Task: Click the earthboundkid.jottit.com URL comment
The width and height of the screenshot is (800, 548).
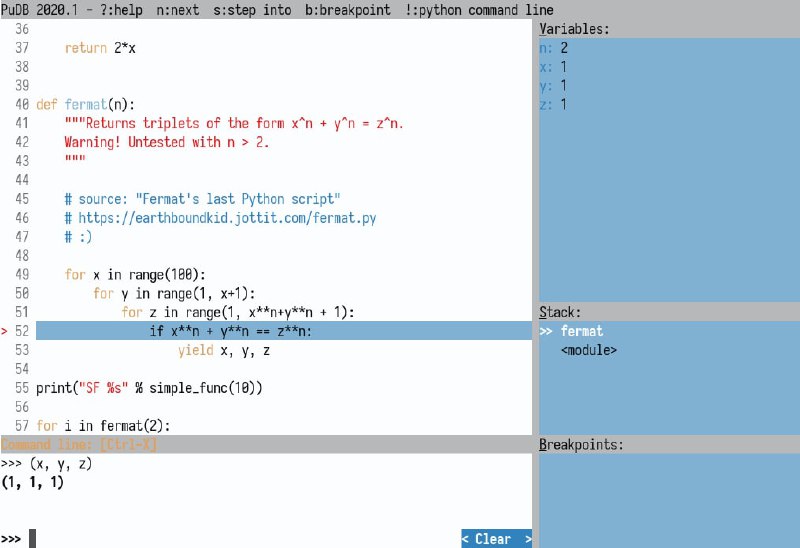Action: click(220, 218)
